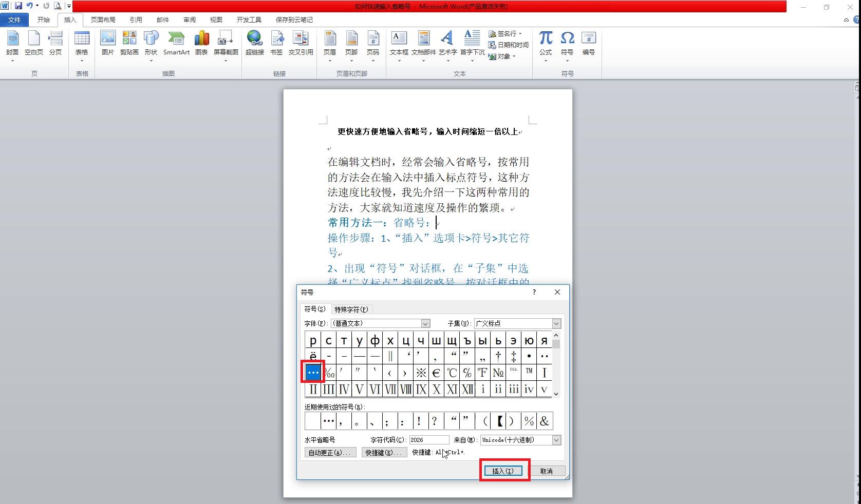Click the 超链接 hyperlink icon
This screenshot has height=504, width=861.
click(x=255, y=44)
